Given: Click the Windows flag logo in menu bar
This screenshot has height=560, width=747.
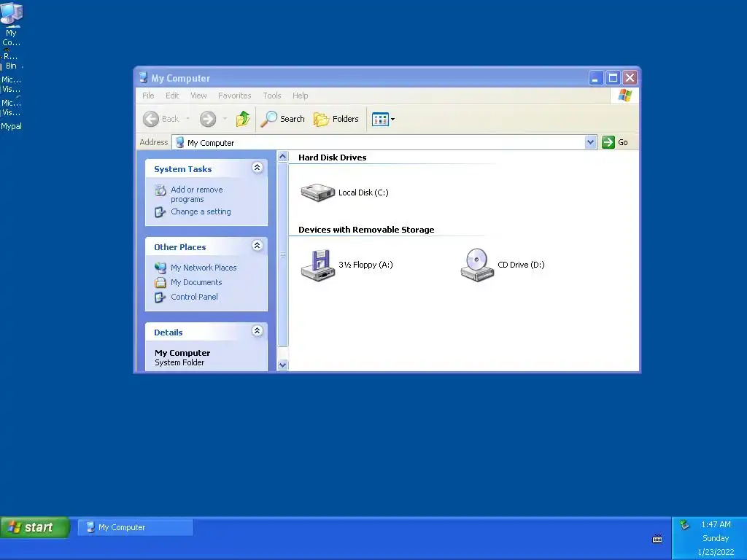Looking at the screenshot, I should click(x=625, y=96).
